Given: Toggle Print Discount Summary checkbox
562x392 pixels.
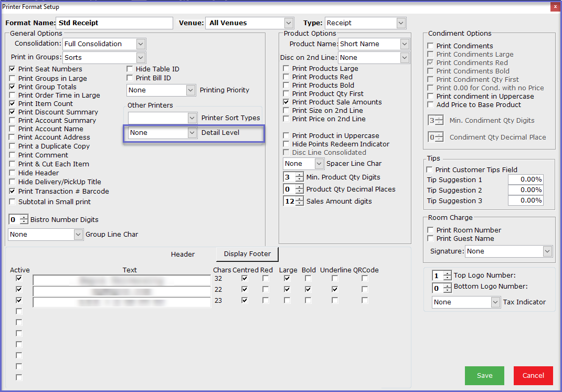Looking at the screenshot, I should click(x=12, y=112).
